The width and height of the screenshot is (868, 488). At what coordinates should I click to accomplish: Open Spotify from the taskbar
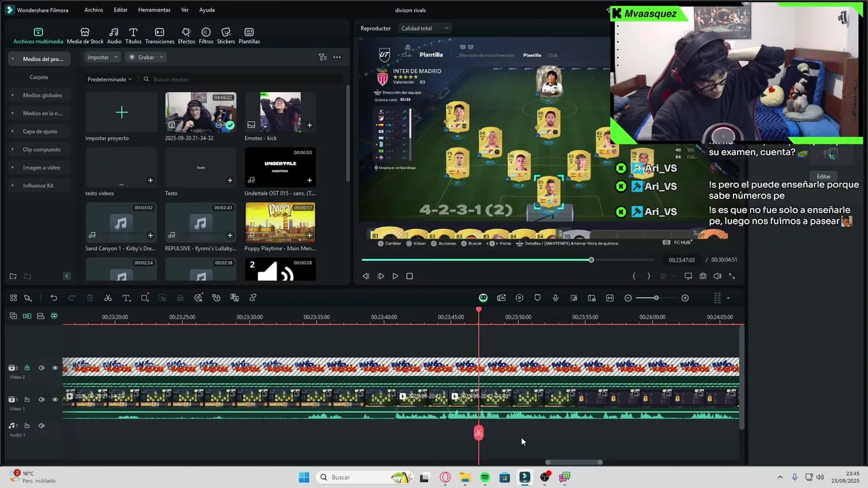click(x=485, y=477)
